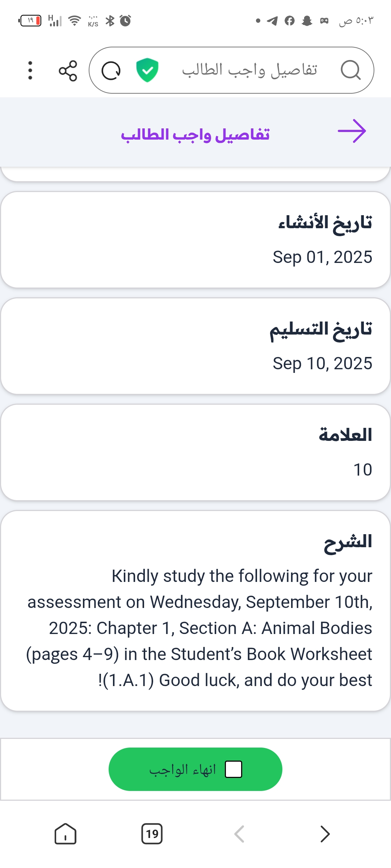This screenshot has height=868, width=391.
Task: Open the browser three-dot menu
Action: pos(30,71)
